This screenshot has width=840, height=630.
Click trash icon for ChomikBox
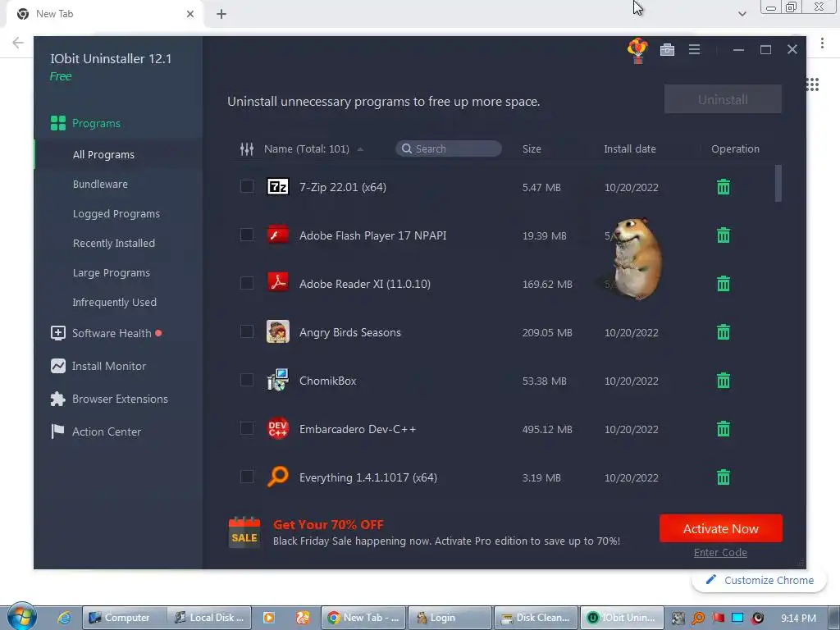pos(724,381)
